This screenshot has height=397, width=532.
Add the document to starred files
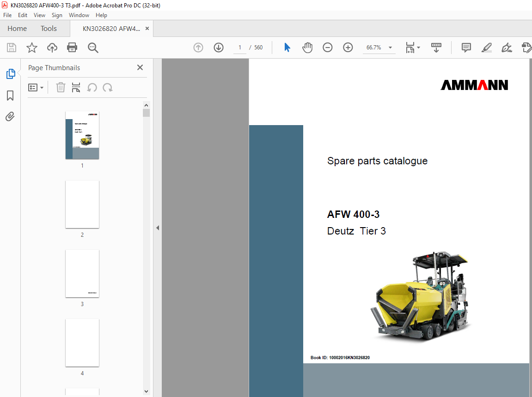pyautogui.click(x=32, y=48)
